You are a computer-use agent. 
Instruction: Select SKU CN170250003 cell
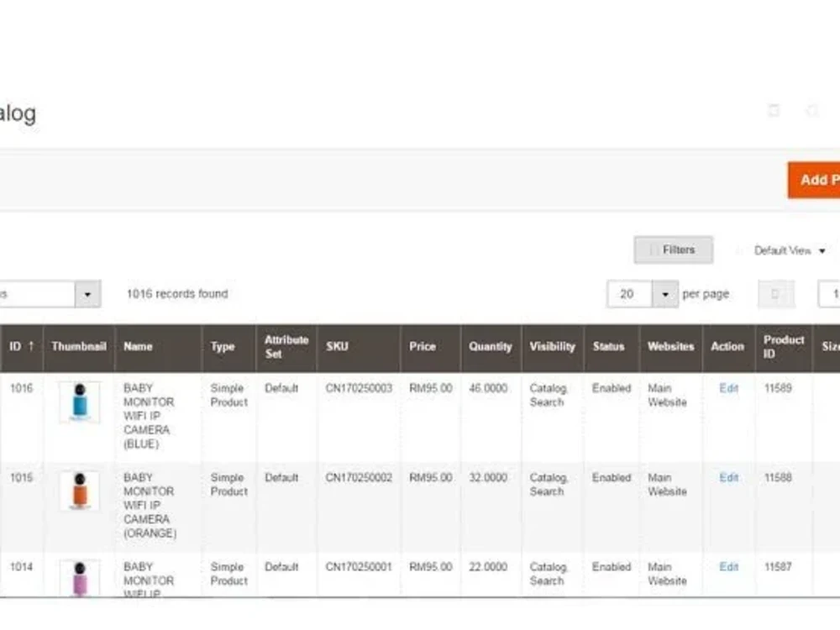[359, 388]
